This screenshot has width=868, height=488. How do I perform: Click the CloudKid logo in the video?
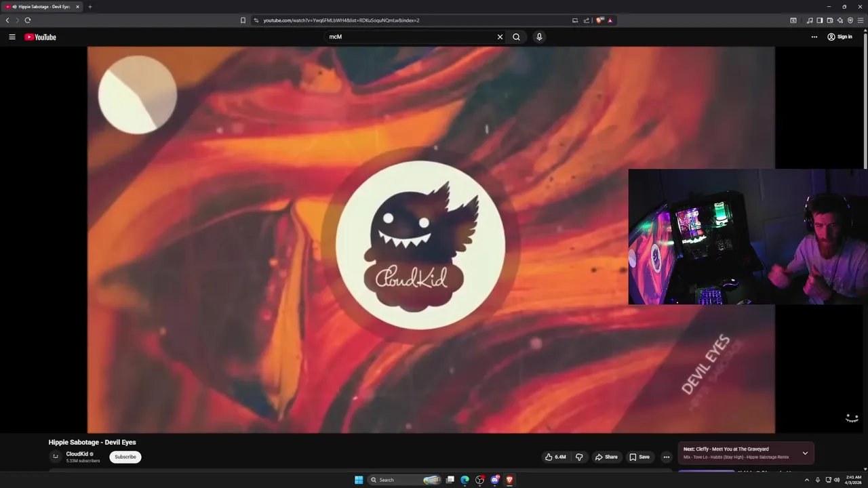pos(420,245)
